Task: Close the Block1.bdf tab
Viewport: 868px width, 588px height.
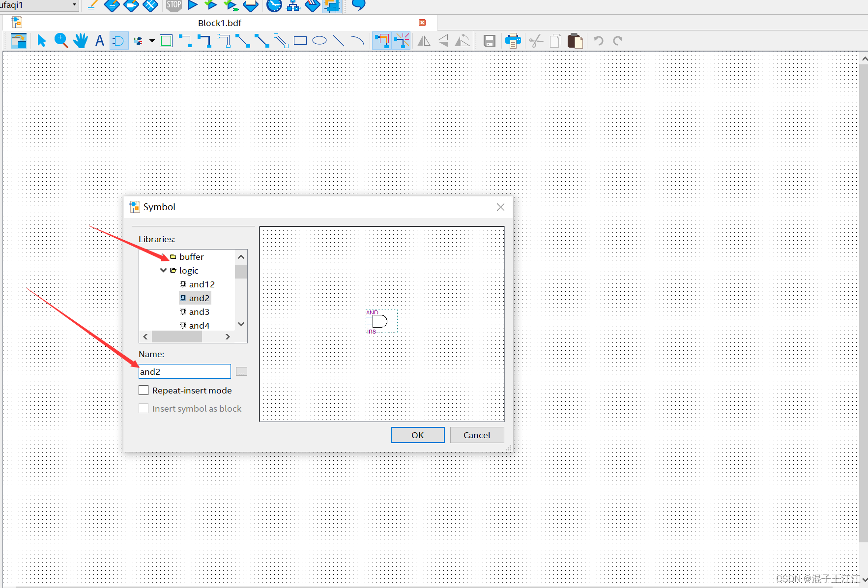Action: pos(422,23)
